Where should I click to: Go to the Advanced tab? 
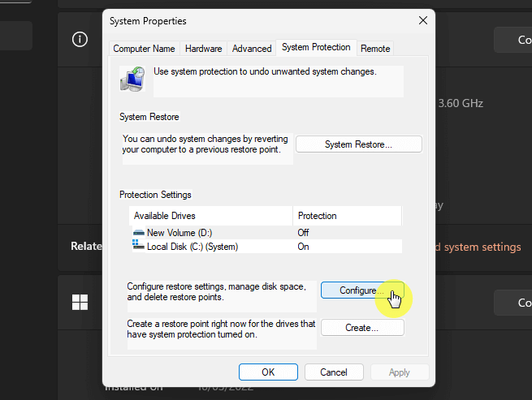click(x=252, y=49)
